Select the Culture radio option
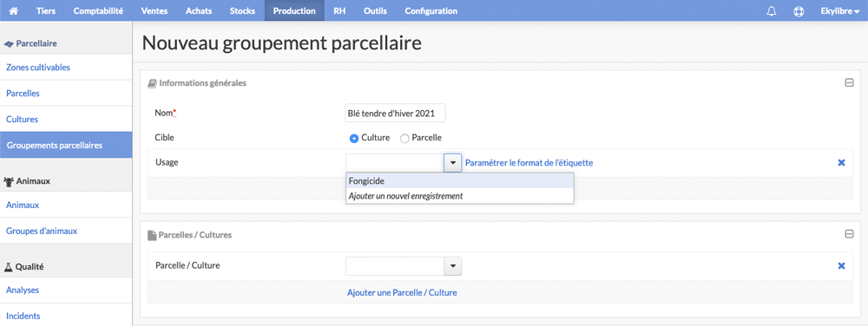868x326 pixels. 354,138
